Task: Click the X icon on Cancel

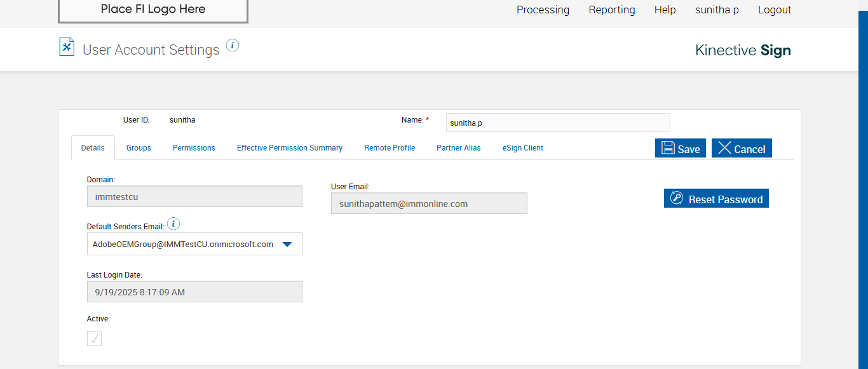Action: tap(724, 148)
